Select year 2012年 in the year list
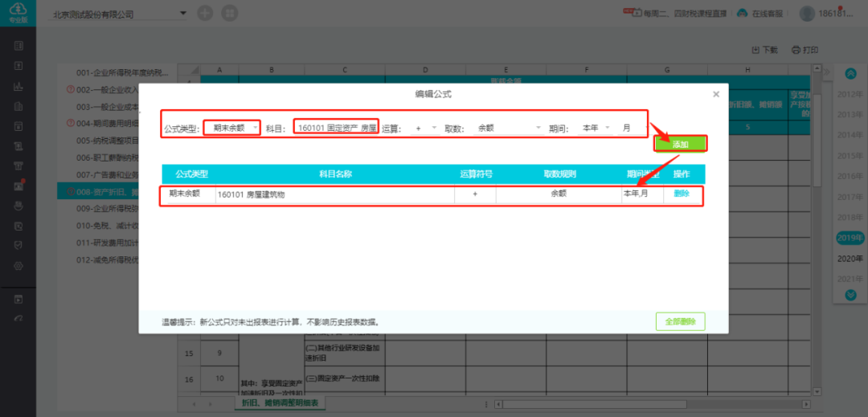Image resolution: width=868 pixels, height=417 pixels. [x=850, y=94]
